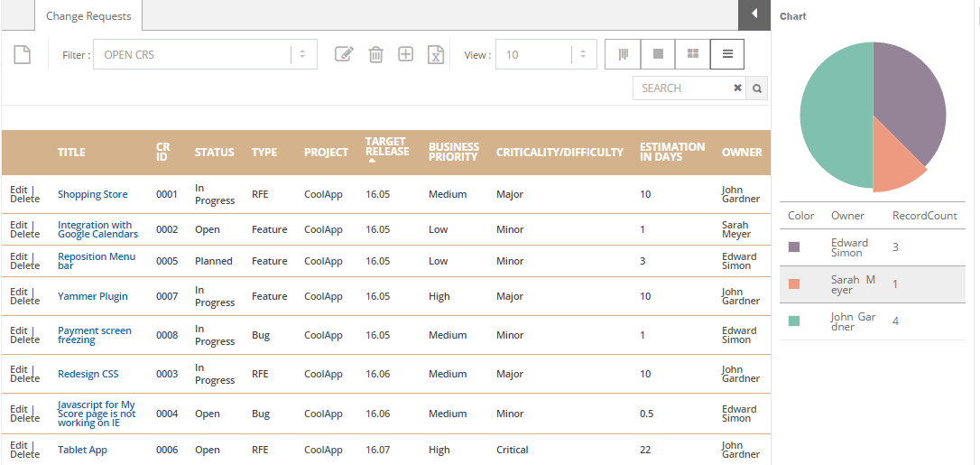Sort by the TITLE column header
The image size is (980, 465).
71,153
